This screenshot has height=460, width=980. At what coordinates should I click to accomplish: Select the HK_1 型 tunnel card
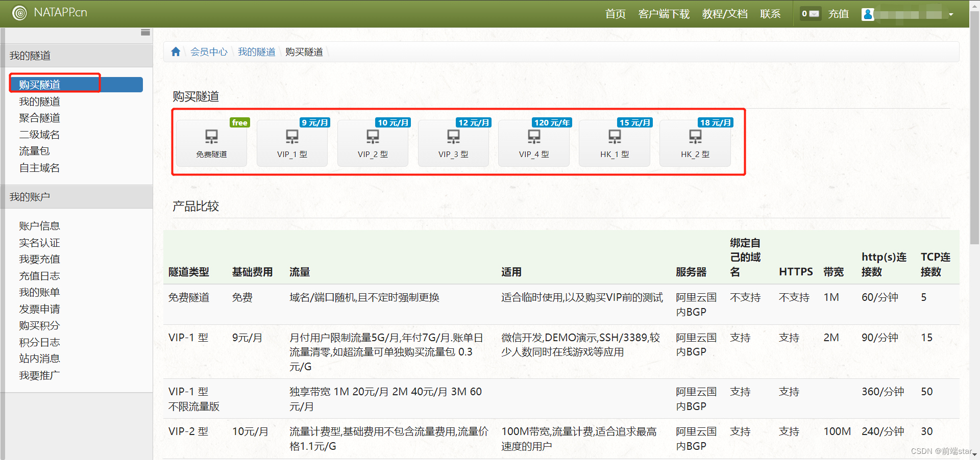[x=615, y=143]
